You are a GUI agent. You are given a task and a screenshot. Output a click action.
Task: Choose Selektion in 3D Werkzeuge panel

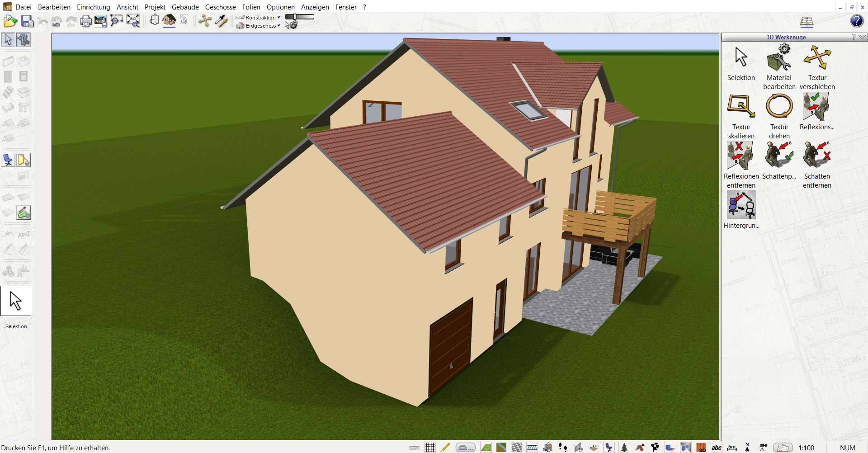point(741,63)
